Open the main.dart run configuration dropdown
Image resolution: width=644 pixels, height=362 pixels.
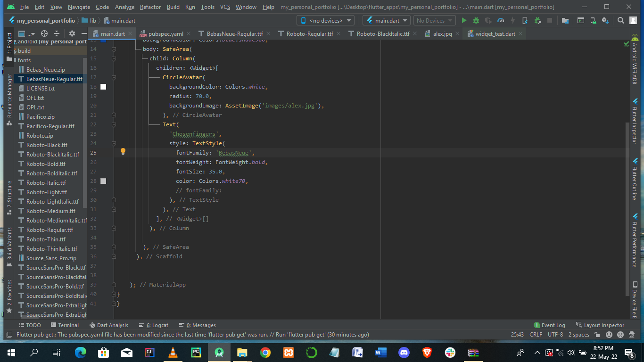point(387,21)
